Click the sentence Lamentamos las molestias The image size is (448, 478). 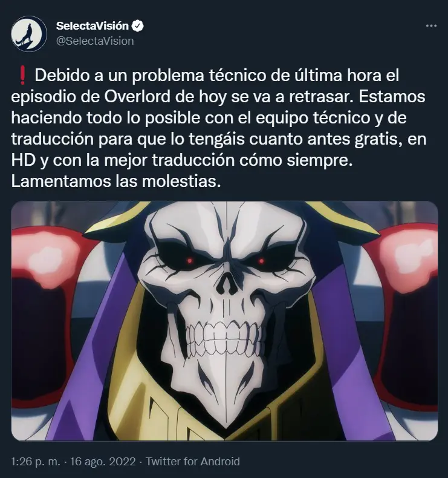tap(115, 182)
